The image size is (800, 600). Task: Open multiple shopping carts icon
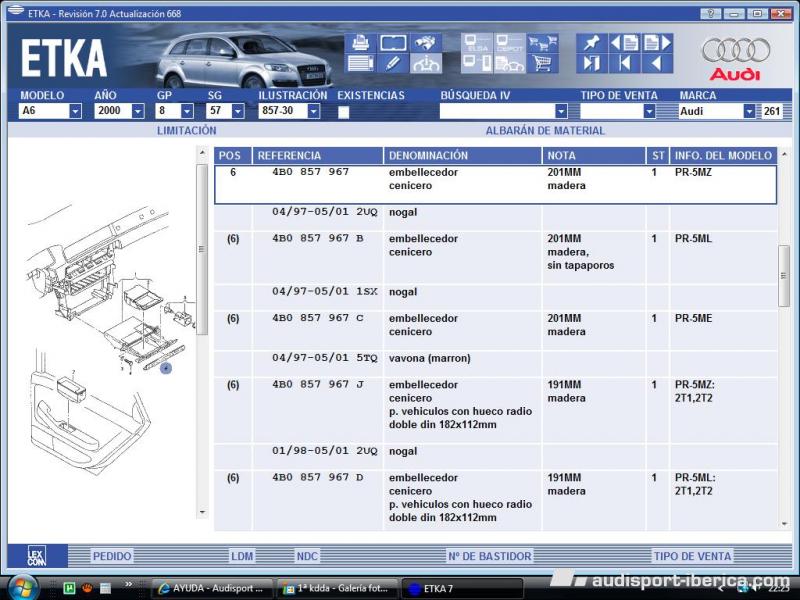click(542, 43)
